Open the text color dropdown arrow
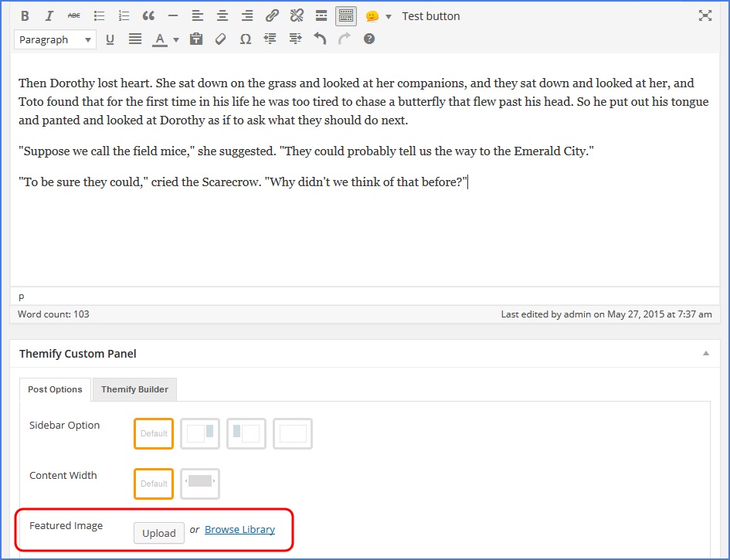This screenshot has width=730, height=560. click(176, 39)
